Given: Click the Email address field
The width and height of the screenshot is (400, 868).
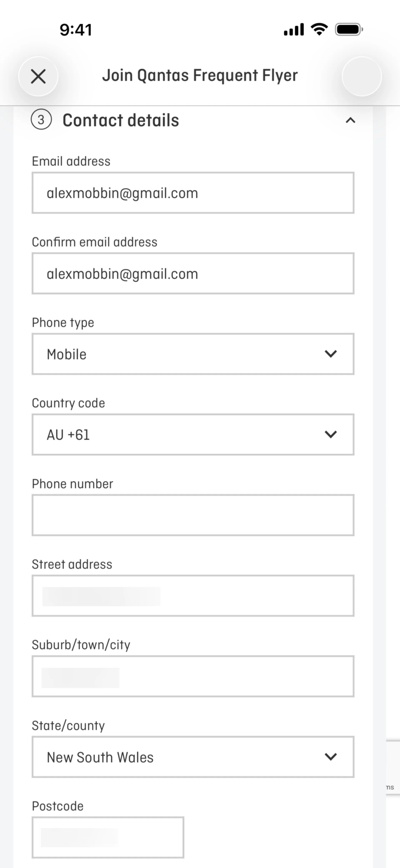Looking at the screenshot, I should (193, 193).
